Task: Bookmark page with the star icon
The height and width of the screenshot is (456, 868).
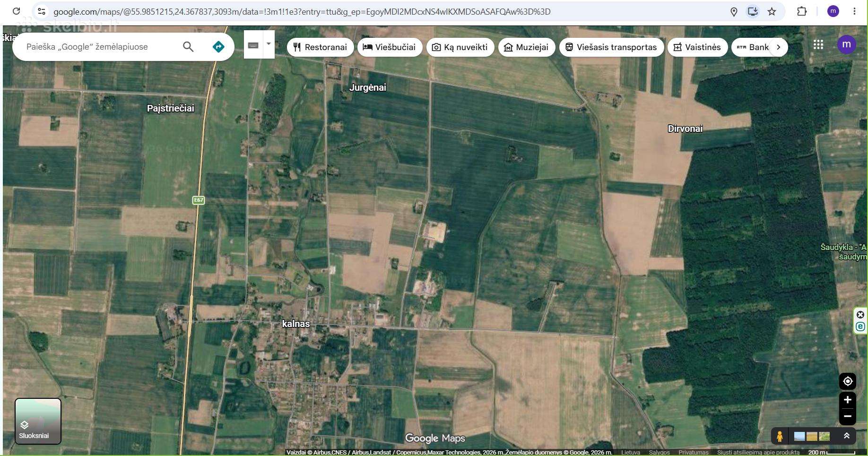Action: click(x=772, y=11)
